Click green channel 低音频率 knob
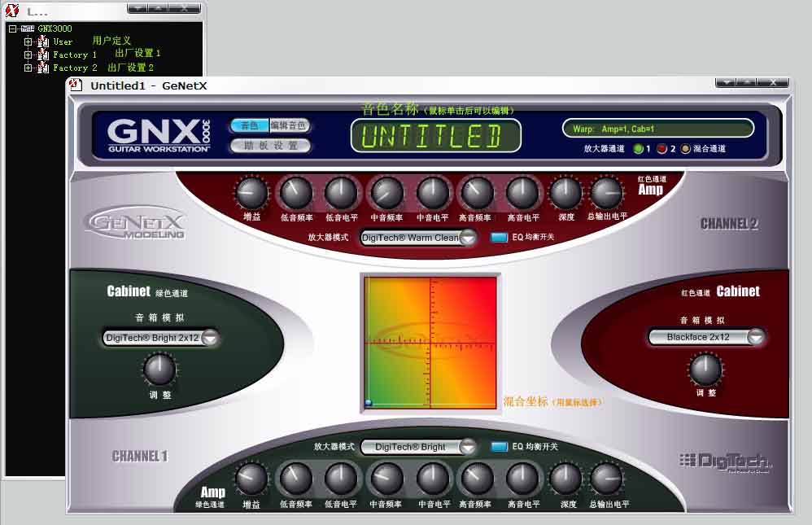 296,479
